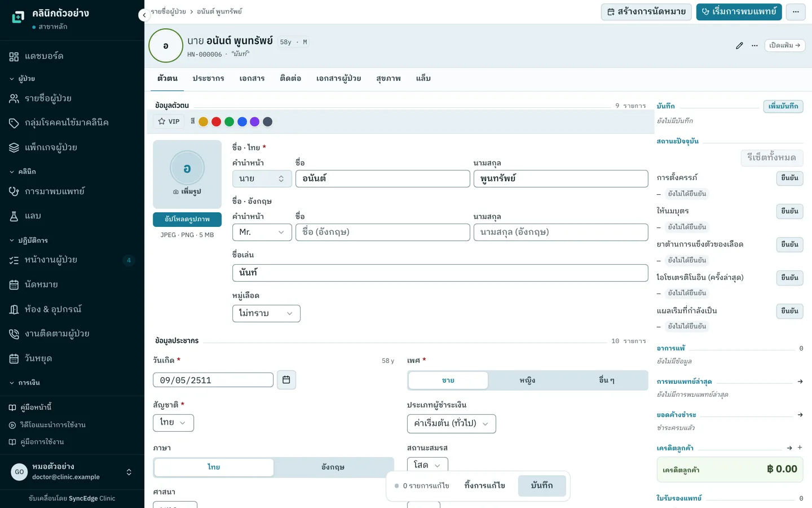Expand the English prefix Mr. dropdown
The width and height of the screenshot is (812, 508).
point(262,233)
